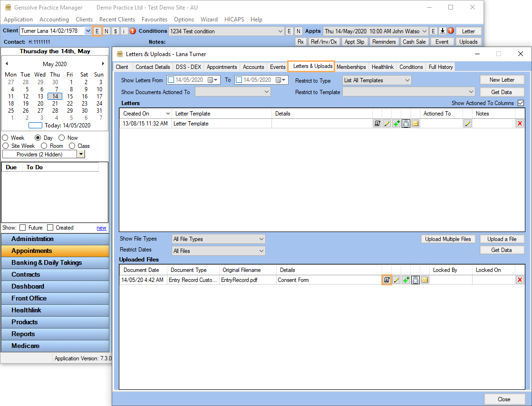Viewport: 532px width, 406px height.
Task: Click the pencil icon under Actioned To column
Action: pyautogui.click(x=467, y=124)
